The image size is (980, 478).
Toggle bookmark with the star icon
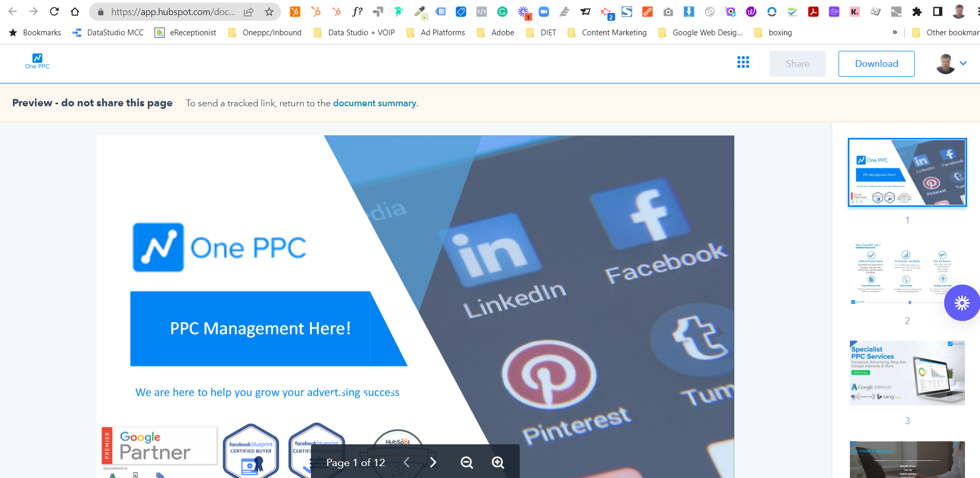pos(268,11)
